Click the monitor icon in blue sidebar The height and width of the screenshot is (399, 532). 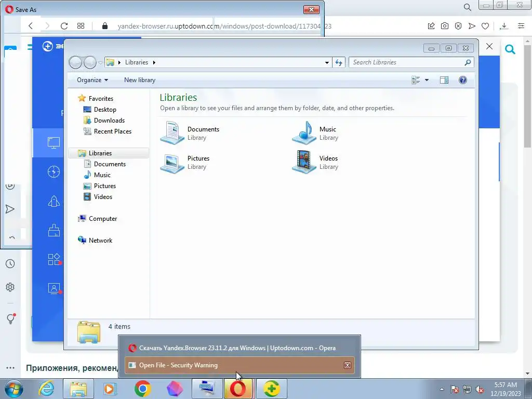click(x=54, y=142)
